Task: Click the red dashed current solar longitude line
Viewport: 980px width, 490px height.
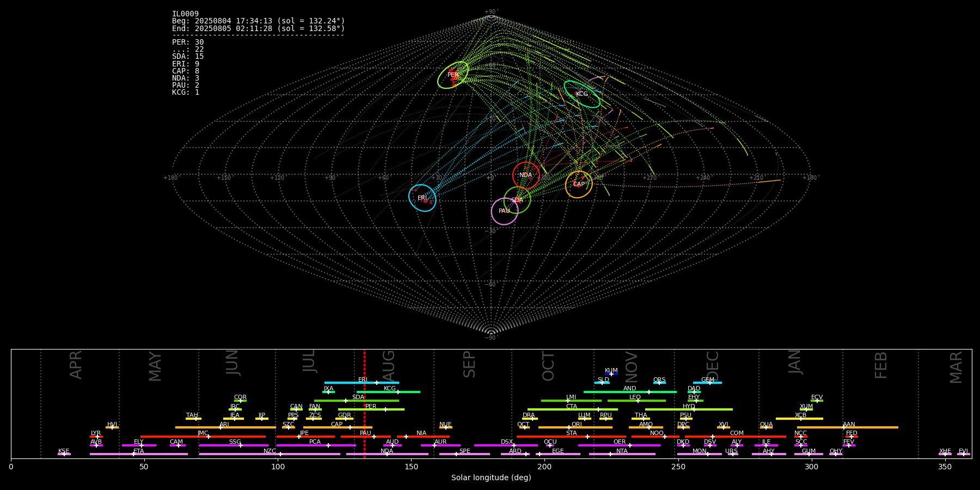Action: (364, 403)
